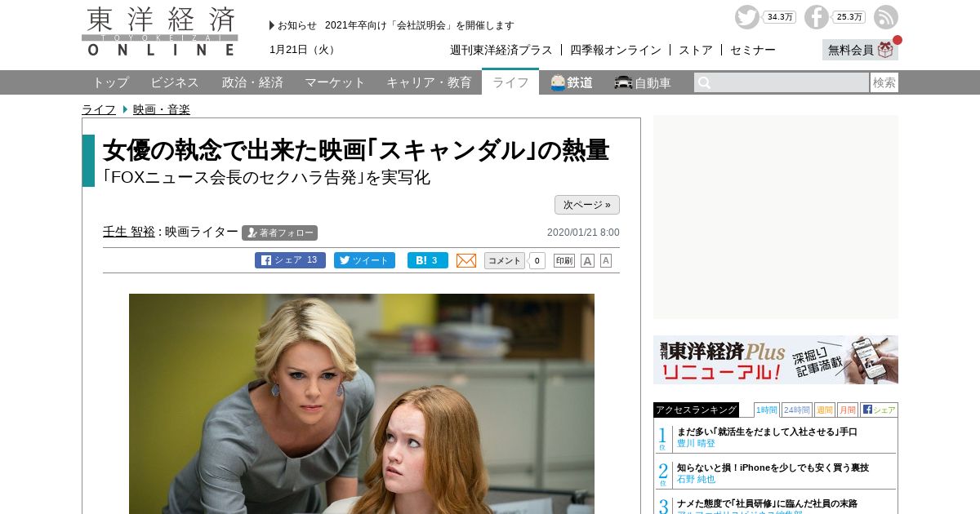Select the smaller font size A icon
Viewport: 980px width, 514px height.
point(606,260)
